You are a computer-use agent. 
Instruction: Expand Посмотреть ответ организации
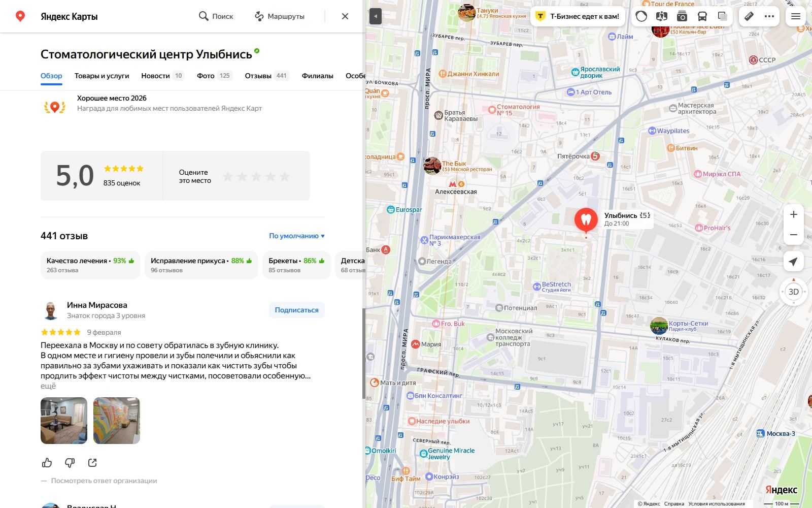click(x=104, y=481)
